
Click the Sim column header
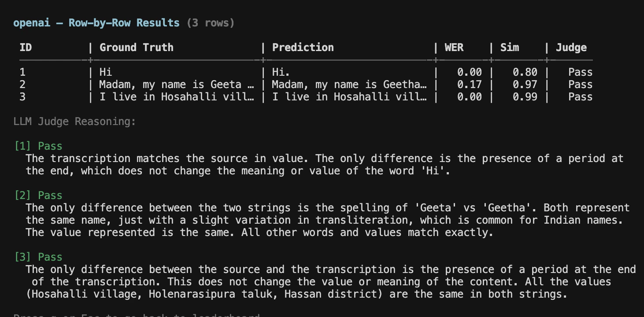pyautogui.click(x=510, y=48)
